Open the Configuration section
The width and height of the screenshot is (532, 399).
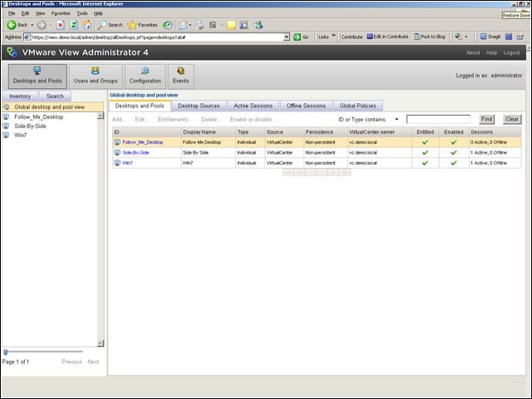coord(145,76)
